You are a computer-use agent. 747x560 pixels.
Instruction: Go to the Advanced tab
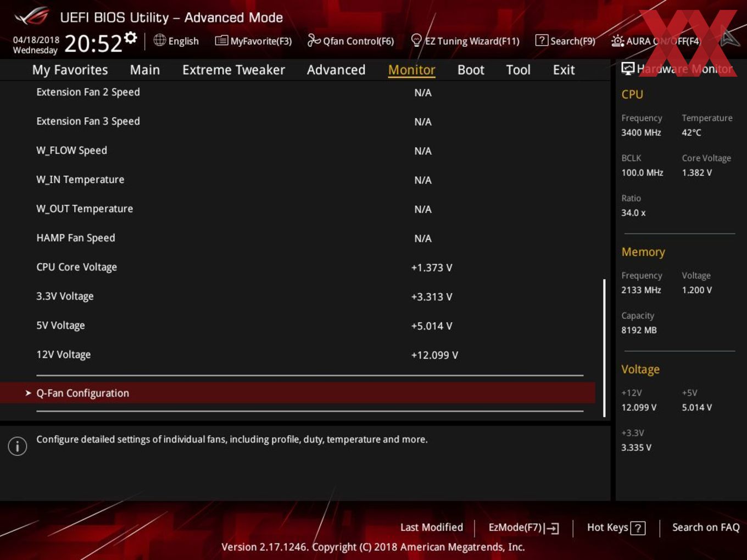coord(336,70)
